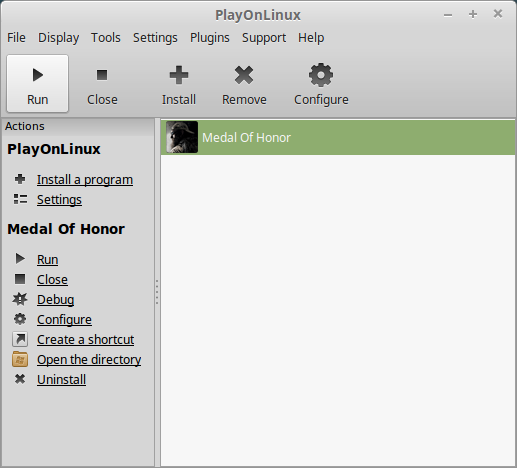The image size is (517, 468).
Task: Click the sidebar splitter handle dots
Action: (157, 292)
